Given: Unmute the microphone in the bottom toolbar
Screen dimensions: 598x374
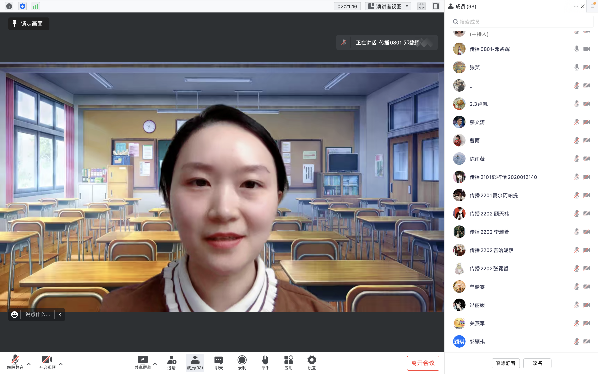Looking at the screenshot, I should (15, 361).
